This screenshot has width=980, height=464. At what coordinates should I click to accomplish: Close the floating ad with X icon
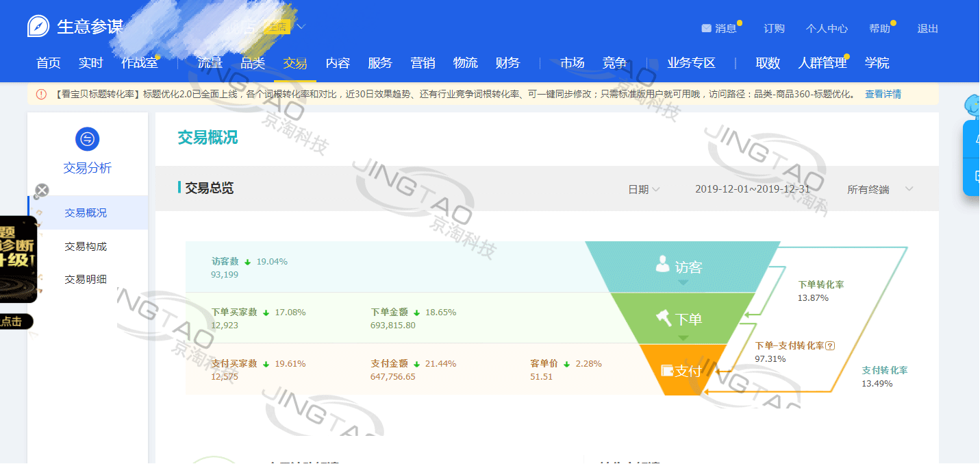tap(42, 191)
